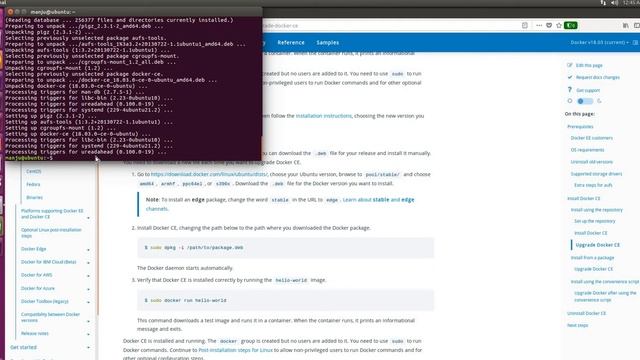Jump to Install using the repository section
640x360 pixels.
(597, 210)
